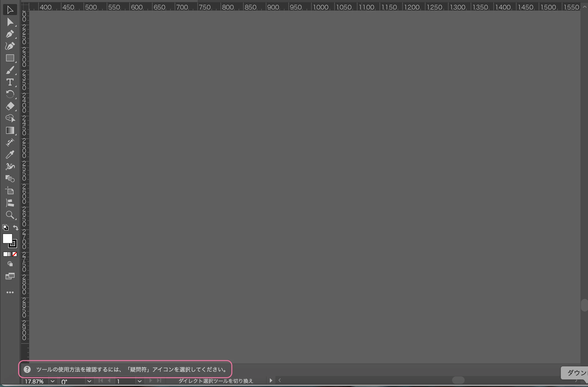Reset to default fill and stroke

tap(5, 228)
